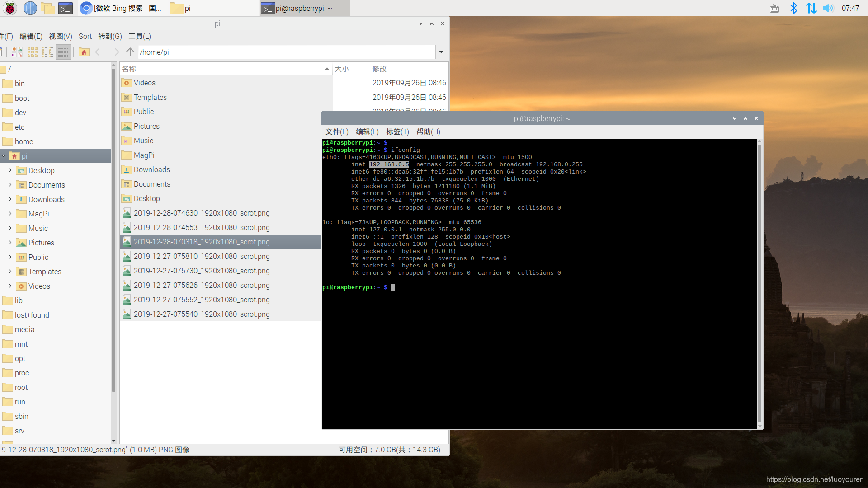This screenshot has width=868, height=488.
Task: Open Bluetooth menu in system tray
Action: coord(793,8)
